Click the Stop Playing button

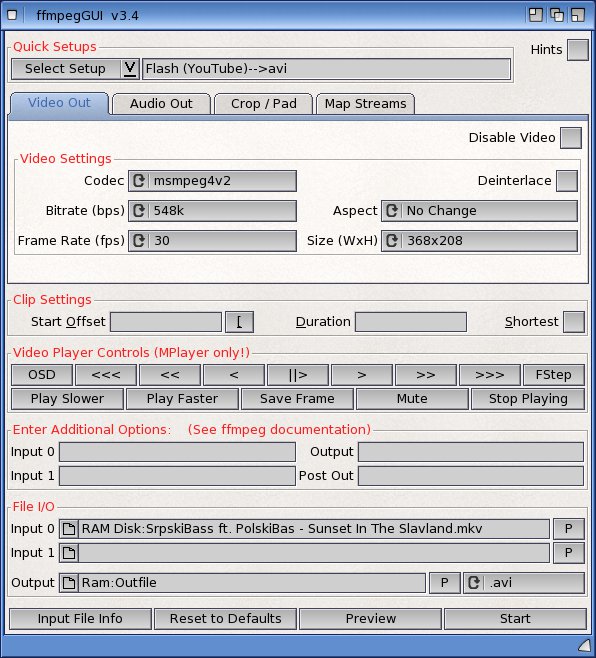point(528,399)
